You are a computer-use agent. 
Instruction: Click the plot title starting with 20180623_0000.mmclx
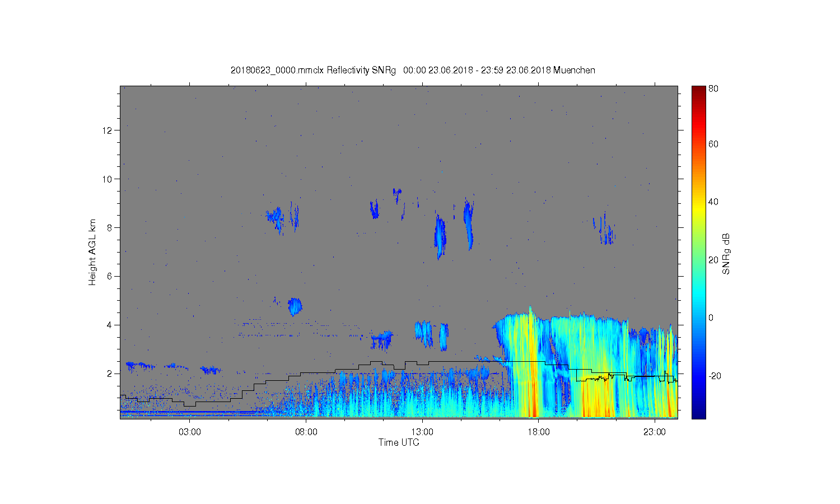click(413, 70)
